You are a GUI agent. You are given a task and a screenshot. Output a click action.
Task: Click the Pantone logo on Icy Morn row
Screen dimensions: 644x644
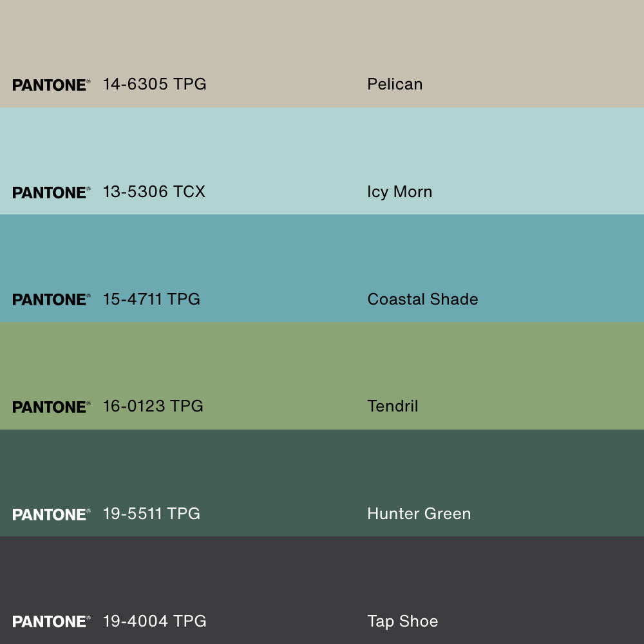pyautogui.click(x=51, y=193)
